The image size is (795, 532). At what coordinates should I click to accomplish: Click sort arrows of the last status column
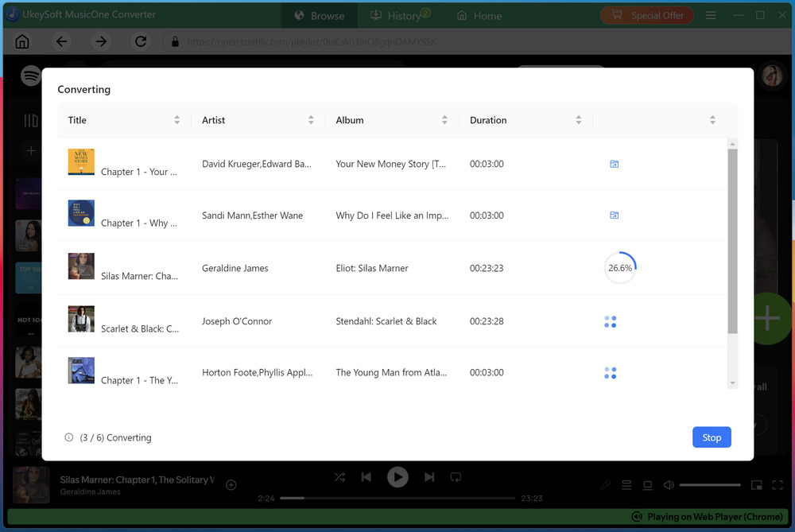pos(712,120)
